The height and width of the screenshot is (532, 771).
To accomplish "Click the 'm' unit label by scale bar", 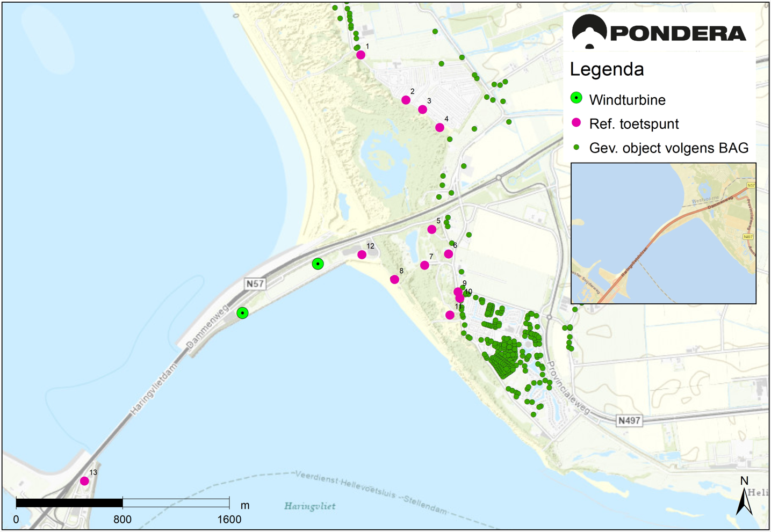I will coord(245,506).
